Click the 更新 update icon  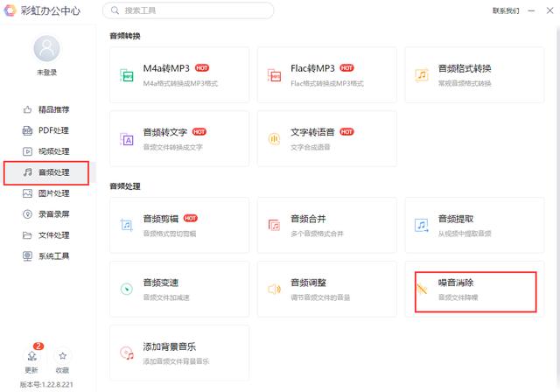click(x=31, y=355)
